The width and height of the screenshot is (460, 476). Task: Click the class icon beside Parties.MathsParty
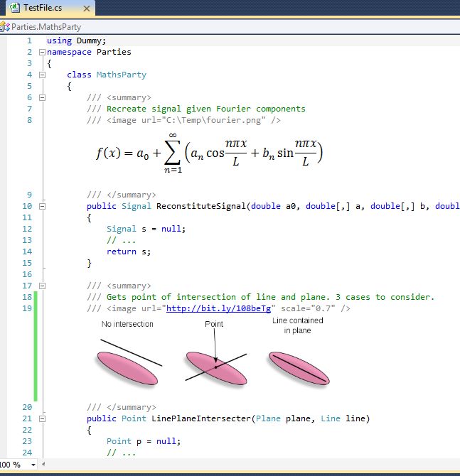[5, 27]
